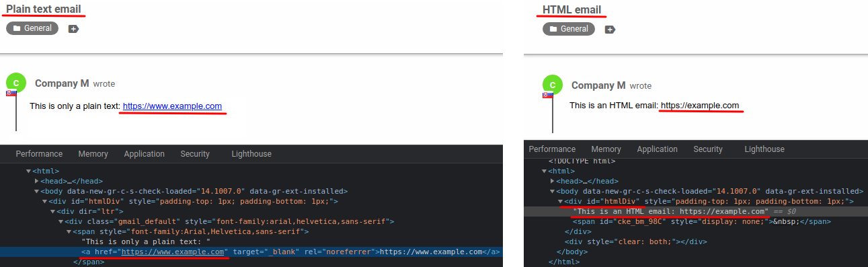The height and width of the screenshot is (267, 868).
Task: Expand the collapsed head node in the left DOM tree
Action: 38,181
